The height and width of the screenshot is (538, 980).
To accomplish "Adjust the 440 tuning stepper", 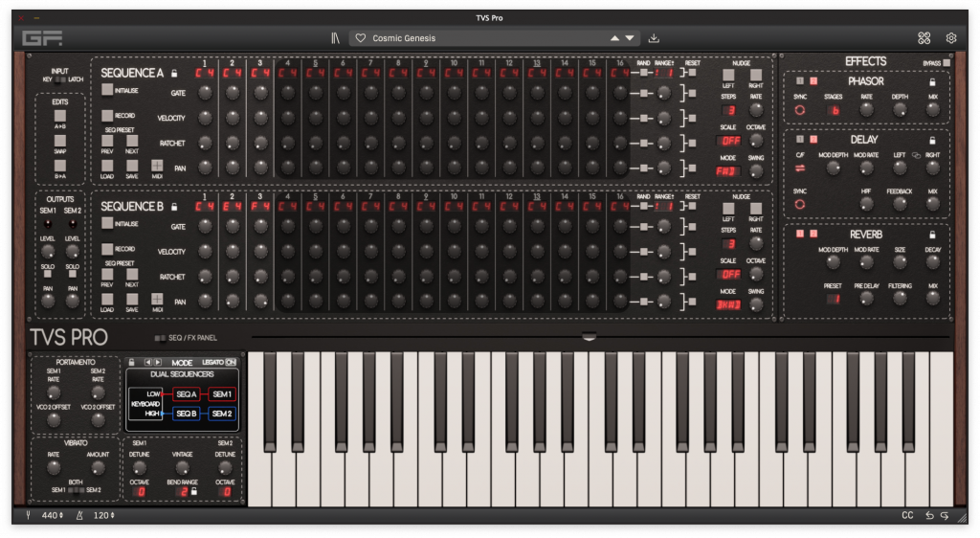I will point(52,516).
